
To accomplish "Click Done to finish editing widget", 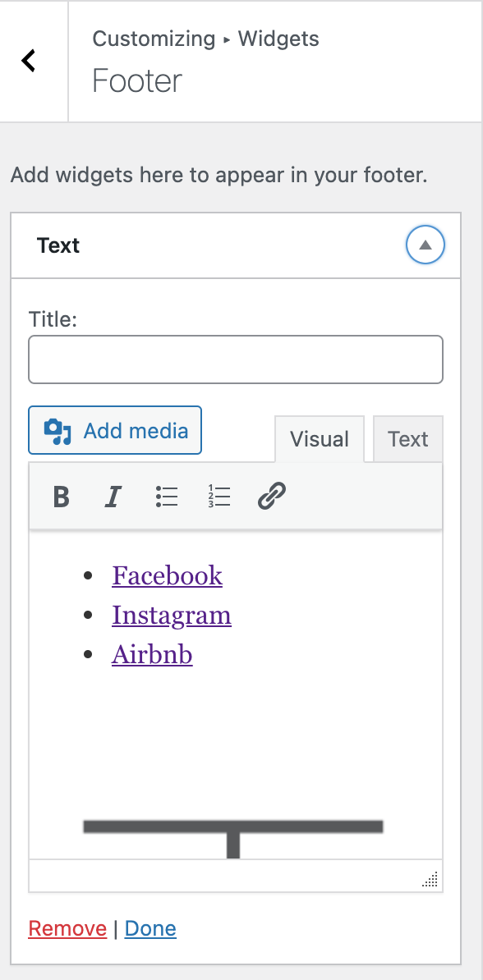I will pos(150,929).
